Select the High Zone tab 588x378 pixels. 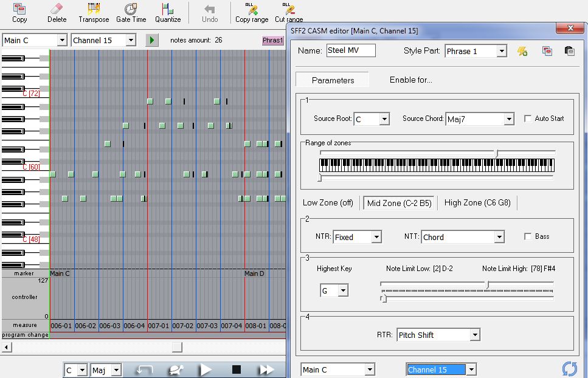point(477,203)
